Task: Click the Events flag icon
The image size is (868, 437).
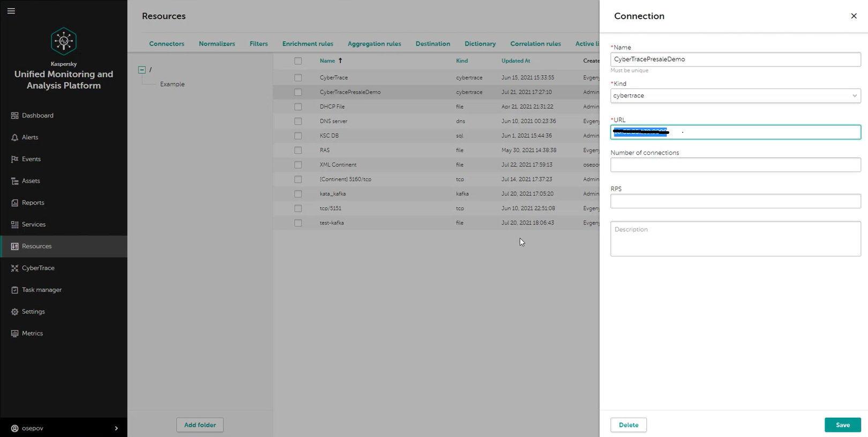Action: [14, 159]
